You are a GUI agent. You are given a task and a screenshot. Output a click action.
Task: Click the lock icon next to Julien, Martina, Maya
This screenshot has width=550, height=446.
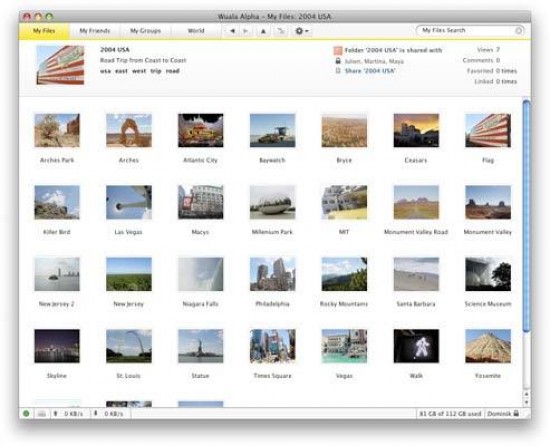pos(338,61)
